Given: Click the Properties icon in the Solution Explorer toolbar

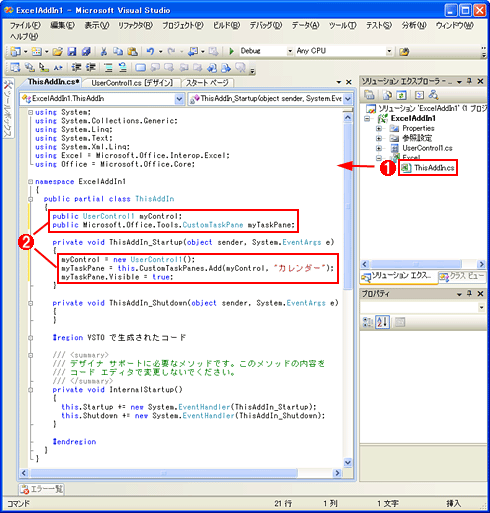Looking at the screenshot, I should (369, 95).
